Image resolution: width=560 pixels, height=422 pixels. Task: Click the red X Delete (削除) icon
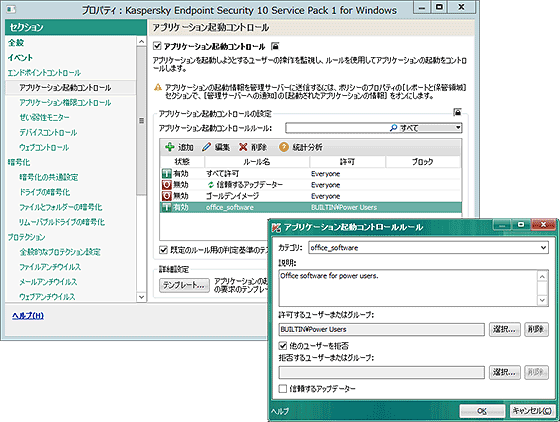pos(243,147)
